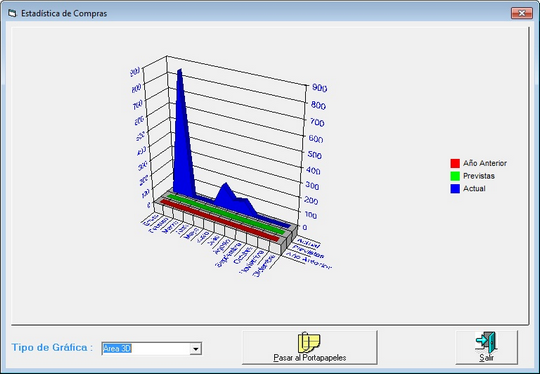The image size is (540, 374).
Task: Click the blue Actual legend swatch
Action: pos(455,189)
